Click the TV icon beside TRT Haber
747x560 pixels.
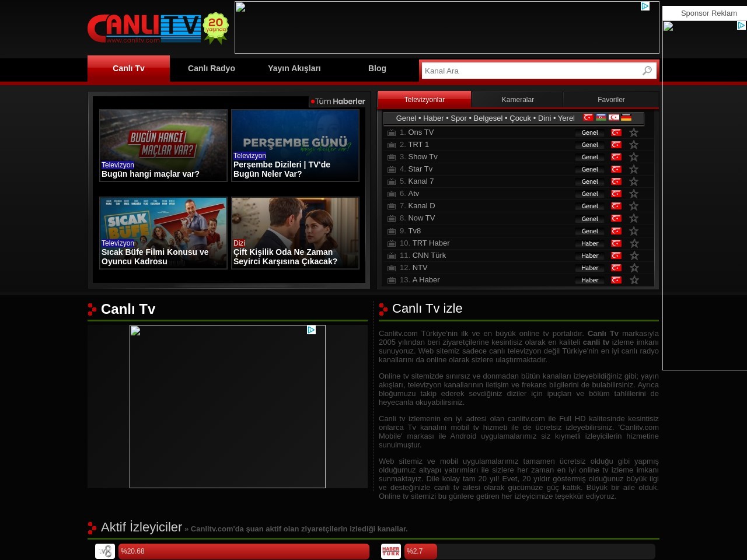click(392, 244)
